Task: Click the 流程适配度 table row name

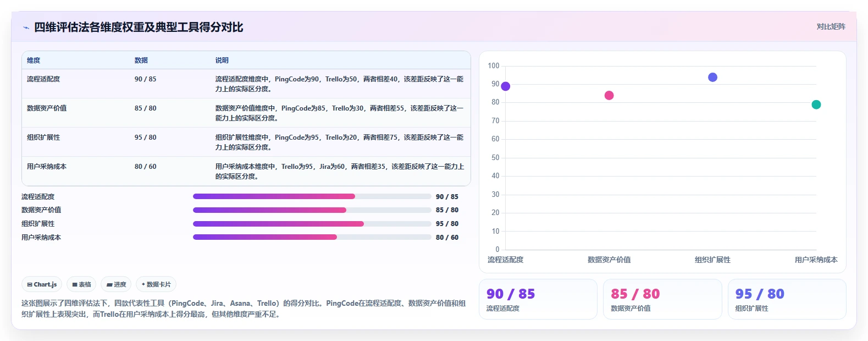Action: (x=43, y=79)
